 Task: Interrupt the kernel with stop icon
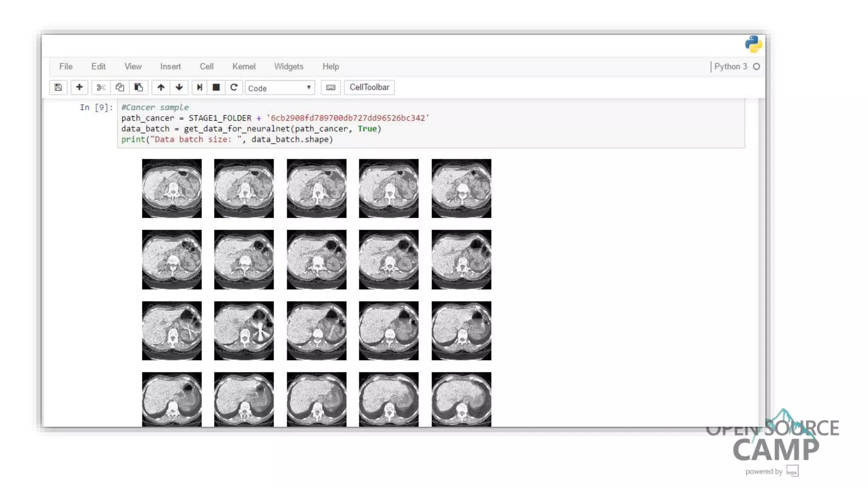pyautogui.click(x=216, y=87)
